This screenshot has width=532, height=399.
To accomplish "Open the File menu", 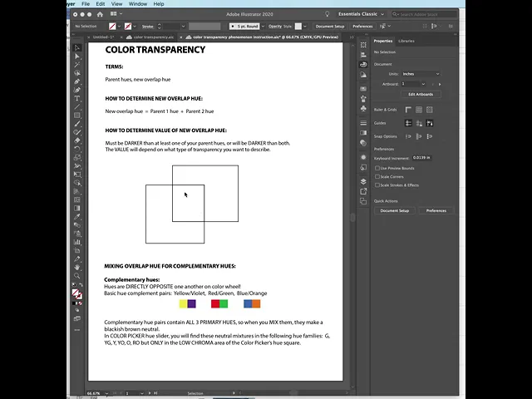I will click(86, 4).
